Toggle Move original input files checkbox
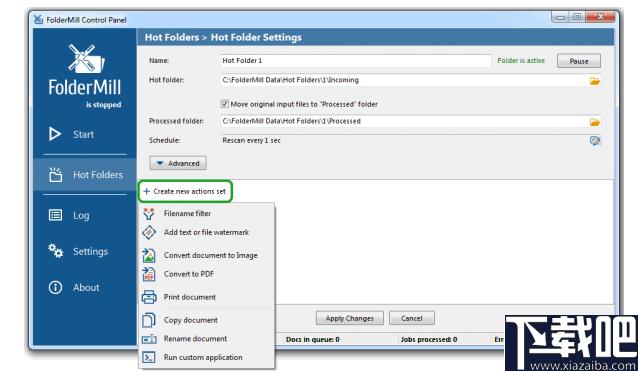This screenshot has width=640, height=371. pyautogui.click(x=224, y=104)
